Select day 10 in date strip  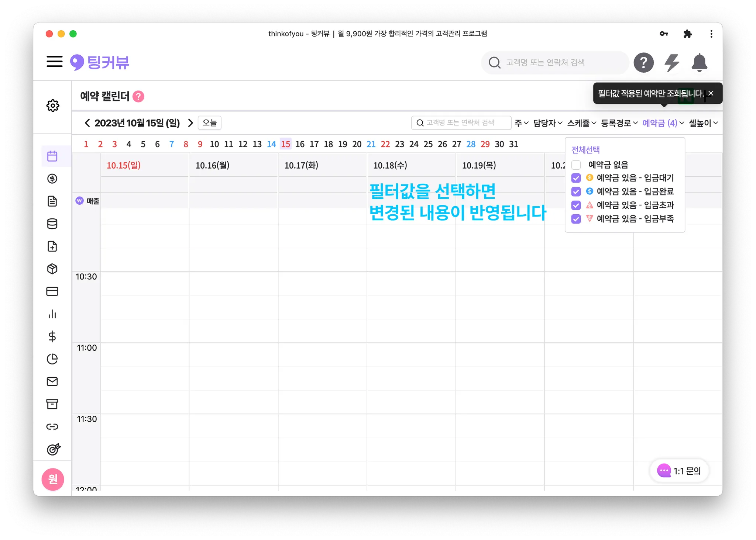214,144
